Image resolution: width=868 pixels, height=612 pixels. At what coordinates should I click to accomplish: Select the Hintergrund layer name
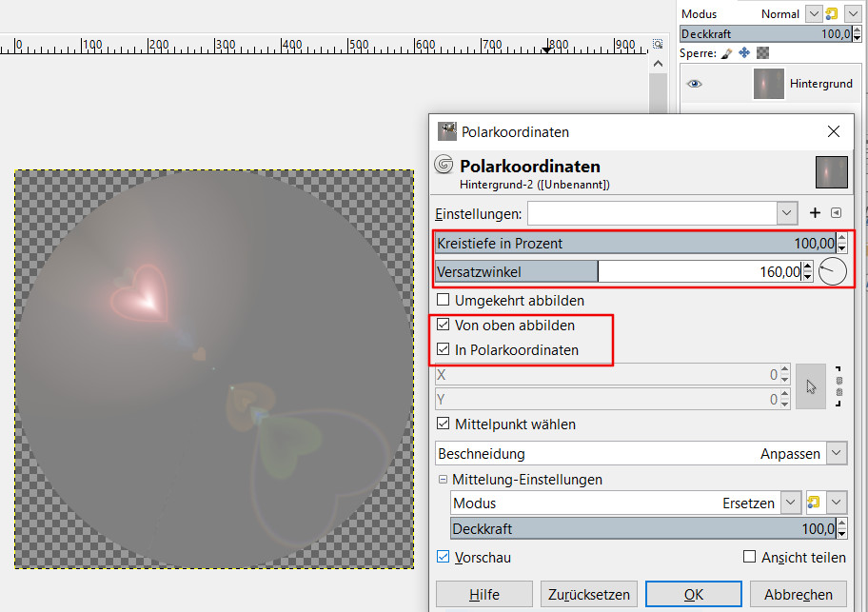[821, 84]
